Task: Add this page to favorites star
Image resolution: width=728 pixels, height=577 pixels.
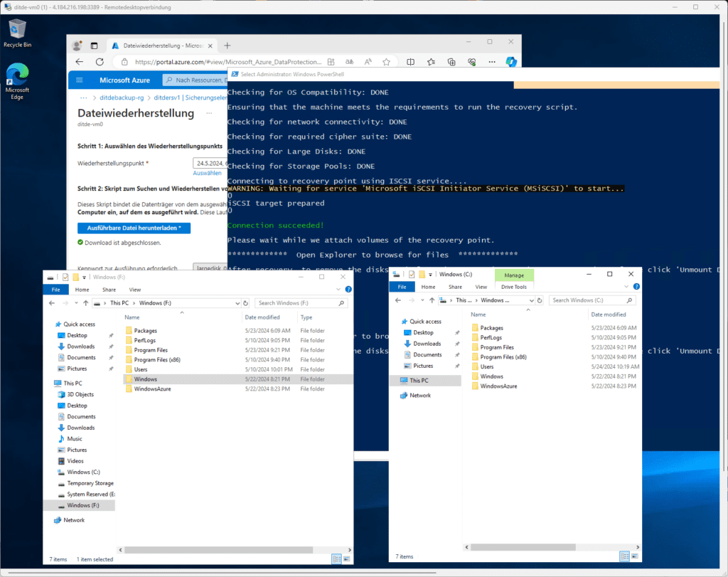Action: [x=386, y=62]
